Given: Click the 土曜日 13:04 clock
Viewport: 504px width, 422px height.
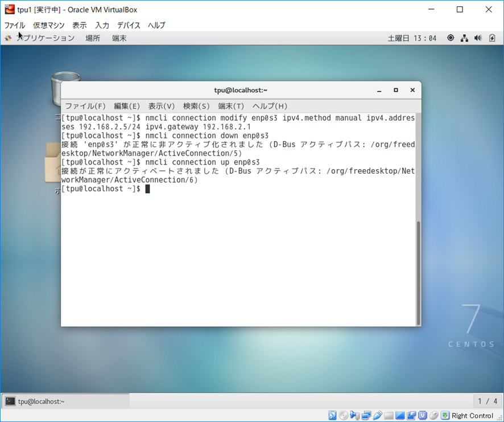Looking at the screenshot, I should point(412,38).
